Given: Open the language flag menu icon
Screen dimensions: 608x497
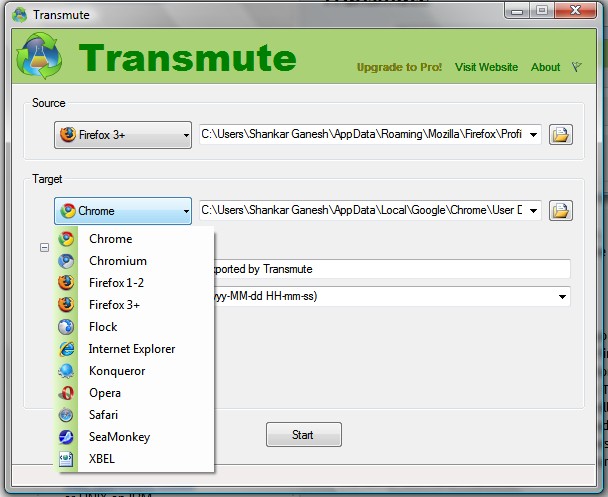Looking at the screenshot, I should (577, 67).
